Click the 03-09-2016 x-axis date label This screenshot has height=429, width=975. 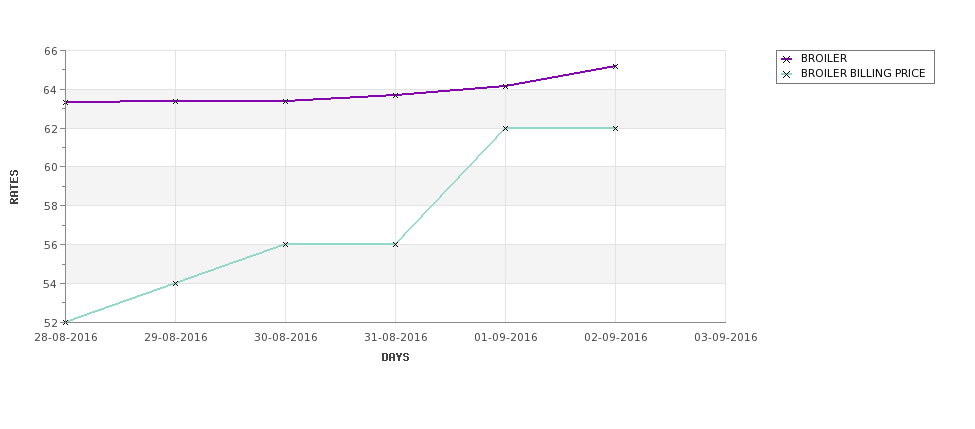(x=725, y=338)
